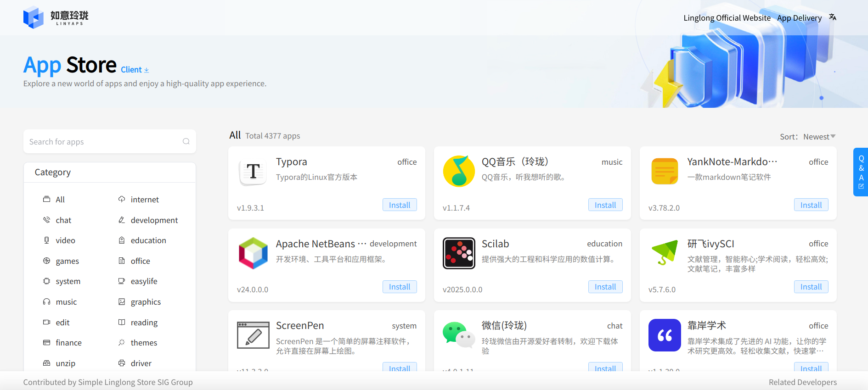Open the WeChat app icon
868x390 pixels.
459,335
